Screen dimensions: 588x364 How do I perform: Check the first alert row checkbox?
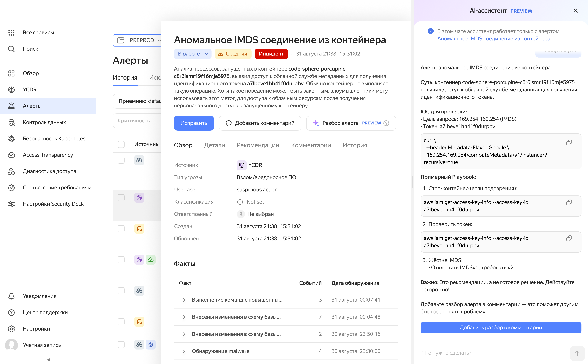point(121,160)
